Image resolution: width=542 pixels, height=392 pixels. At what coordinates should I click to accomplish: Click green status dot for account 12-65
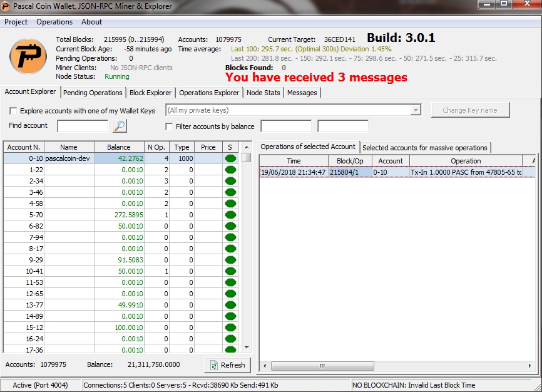[x=230, y=294]
